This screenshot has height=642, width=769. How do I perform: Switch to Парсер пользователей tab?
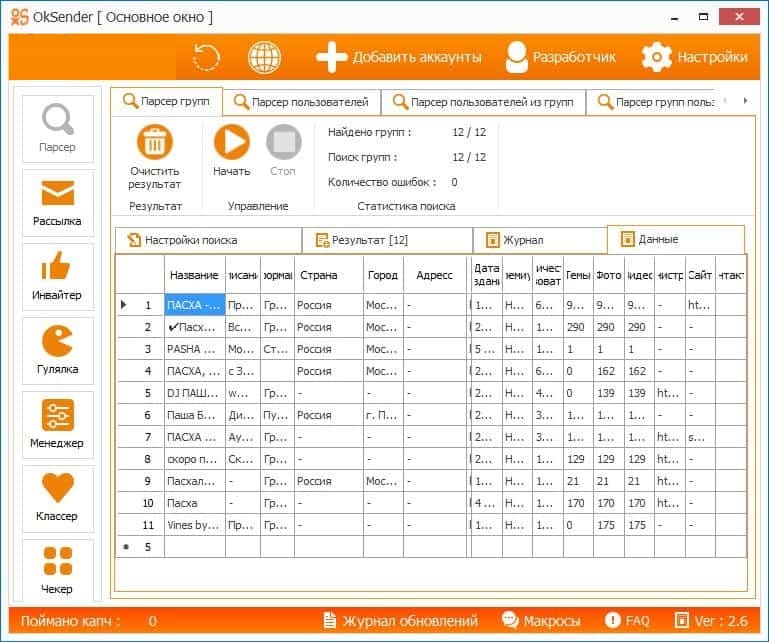coord(302,102)
